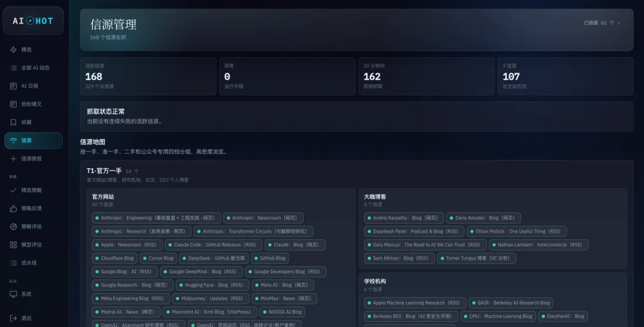Open BAIR Berkeley AI Research Blog chip
Viewport: 644px width, 327px height.
pyautogui.click(x=511, y=303)
